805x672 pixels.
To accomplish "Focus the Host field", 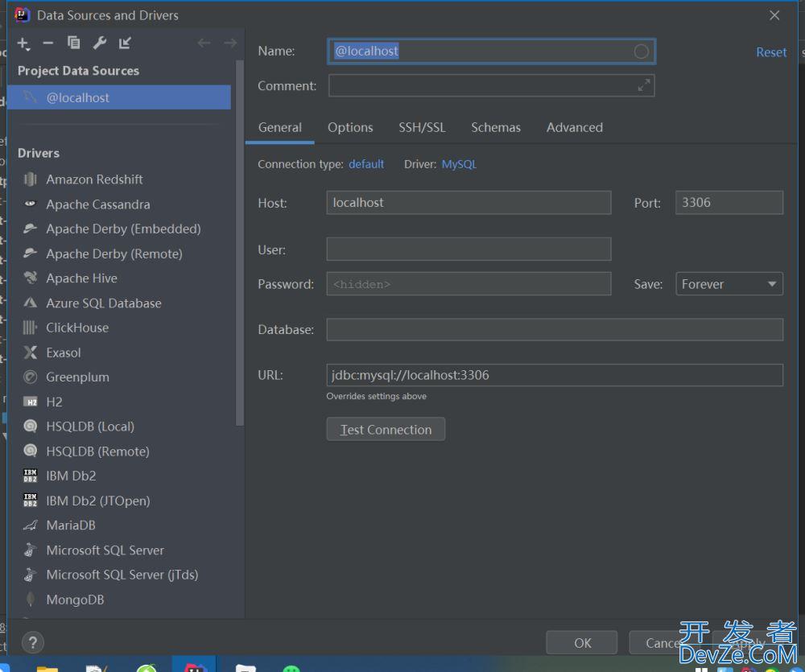I will point(469,203).
